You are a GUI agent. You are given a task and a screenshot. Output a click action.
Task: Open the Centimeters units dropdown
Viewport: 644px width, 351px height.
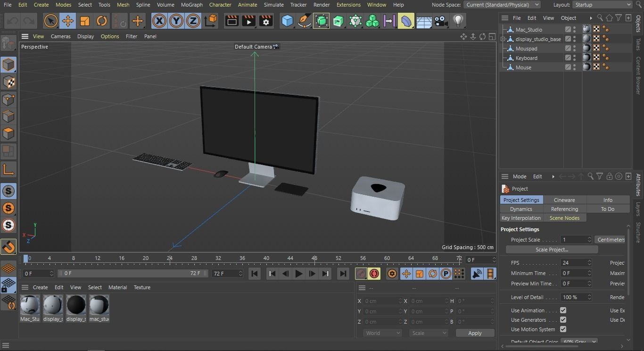tap(611, 239)
